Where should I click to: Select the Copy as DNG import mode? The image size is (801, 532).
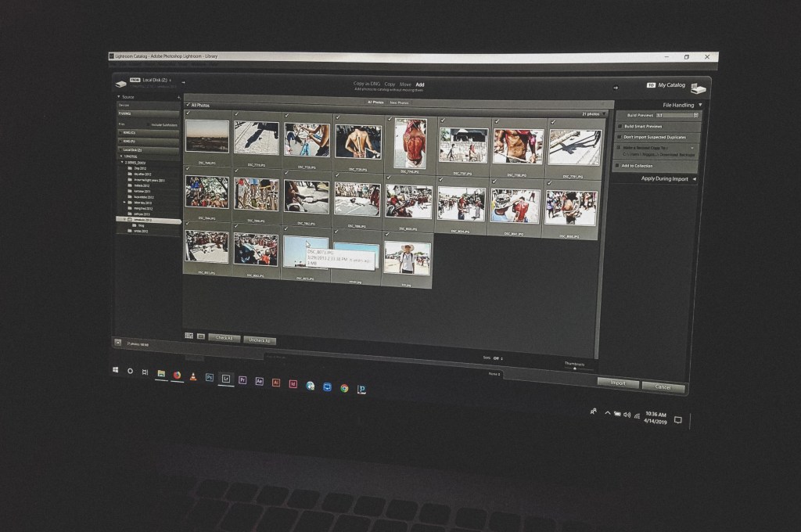(x=365, y=84)
